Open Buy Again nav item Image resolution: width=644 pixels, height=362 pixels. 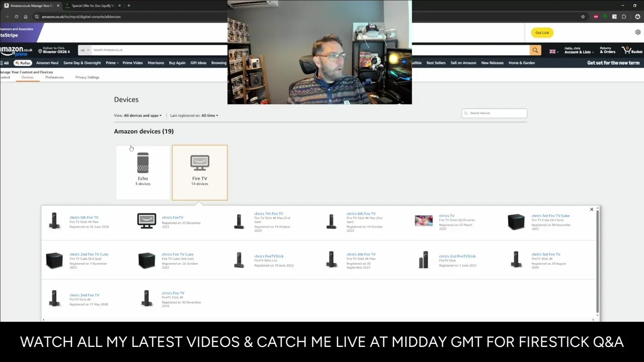coord(177,63)
